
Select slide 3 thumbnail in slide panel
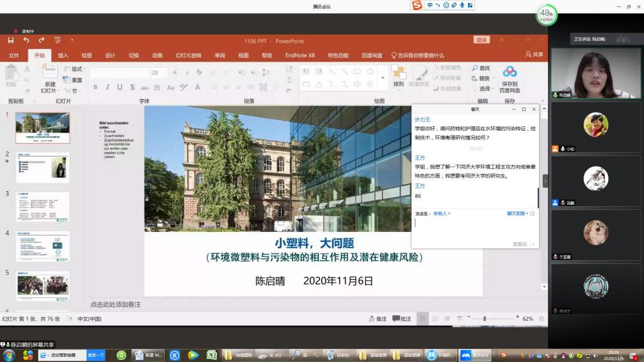43,207
